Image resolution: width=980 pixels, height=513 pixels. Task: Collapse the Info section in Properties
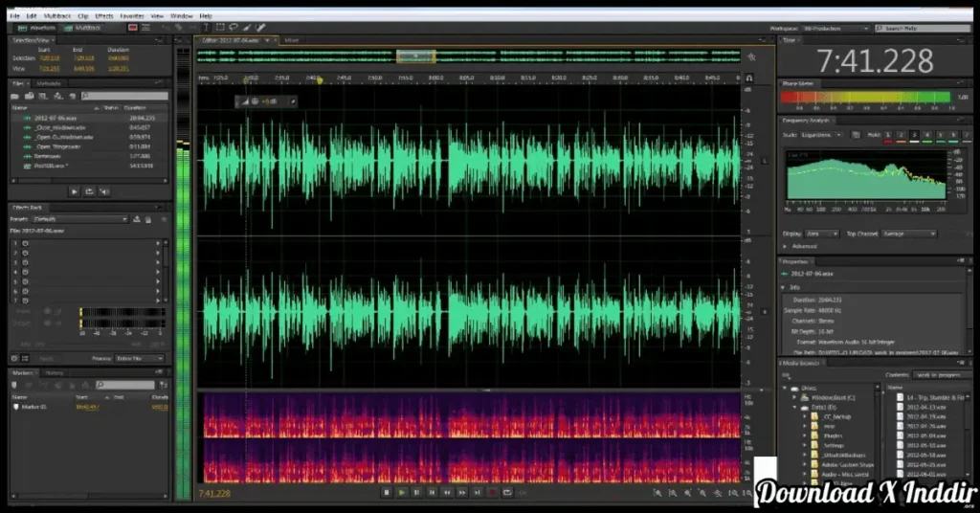click(783, 287)
